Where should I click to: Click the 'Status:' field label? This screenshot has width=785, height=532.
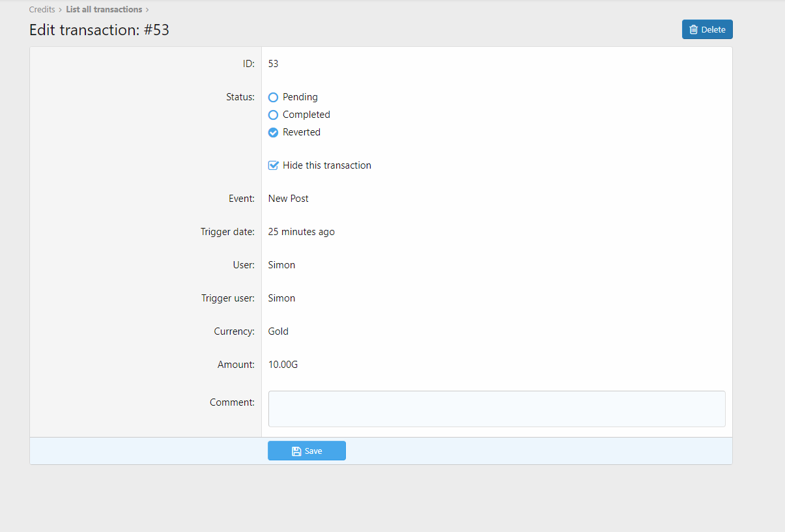(x=240, y=97)
